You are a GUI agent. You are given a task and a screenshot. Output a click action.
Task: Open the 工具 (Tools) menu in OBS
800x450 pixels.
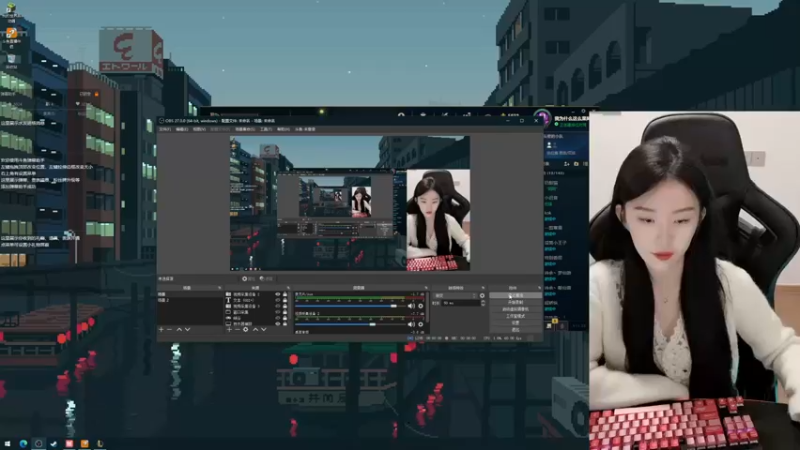266,129
